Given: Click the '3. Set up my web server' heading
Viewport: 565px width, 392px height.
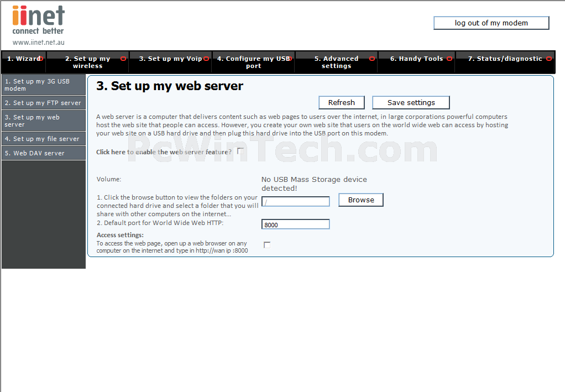Looking at the screenshot, I should tap(170, 86).
